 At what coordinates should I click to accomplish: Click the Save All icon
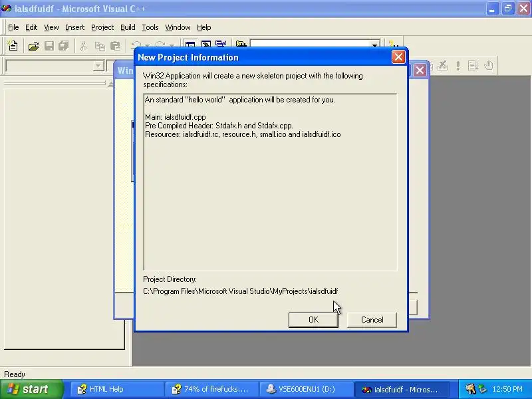63,45
